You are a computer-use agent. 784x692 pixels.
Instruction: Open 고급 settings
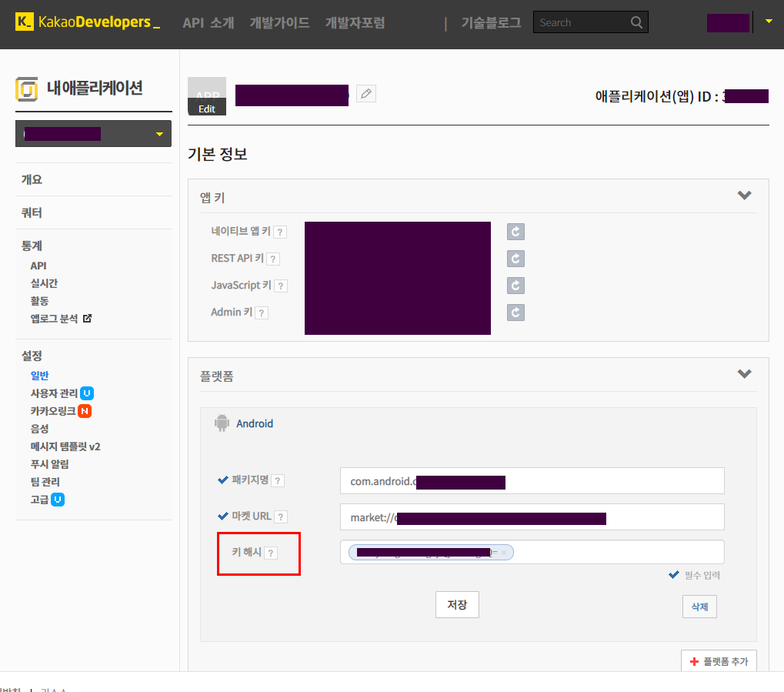[39, 500]
